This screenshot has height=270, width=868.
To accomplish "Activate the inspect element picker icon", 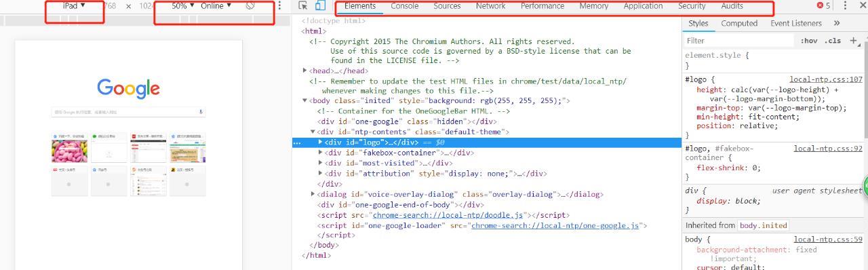I will (303, 6).
